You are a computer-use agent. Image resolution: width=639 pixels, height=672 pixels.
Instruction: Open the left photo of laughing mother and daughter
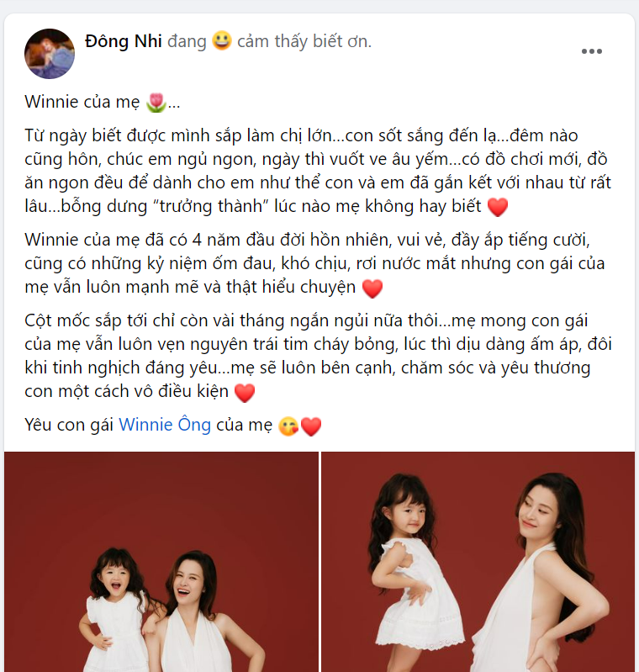click(161, 562)
